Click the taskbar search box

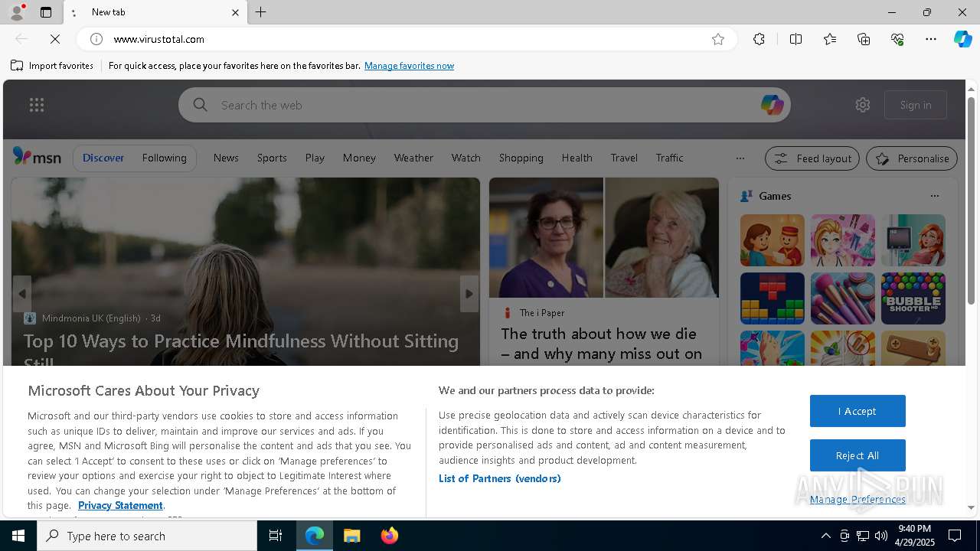pyautogui.click(x=147, y=536)
